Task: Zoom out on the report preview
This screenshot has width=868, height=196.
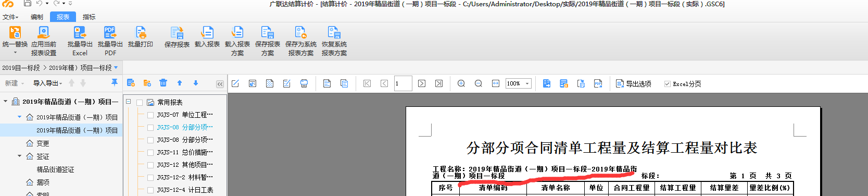Action: pos(479,83)
